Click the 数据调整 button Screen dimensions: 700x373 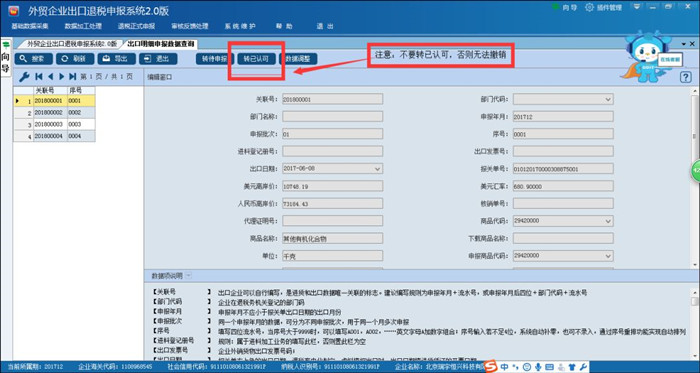tap(298, 59)
